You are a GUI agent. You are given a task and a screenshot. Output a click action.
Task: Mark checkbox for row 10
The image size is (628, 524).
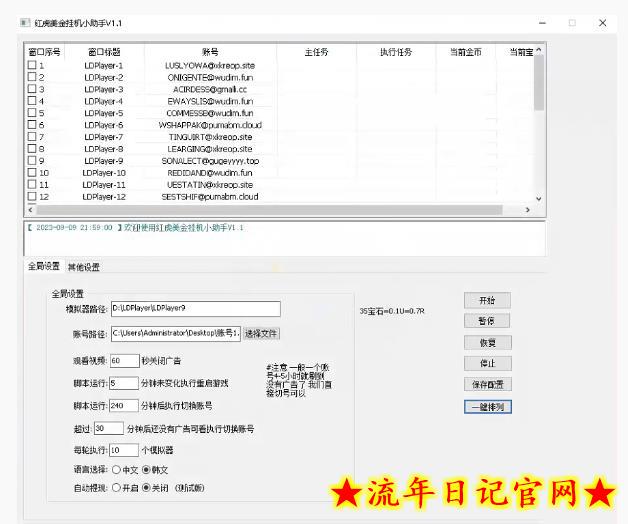pyautogui.click(x=32, y=173)
